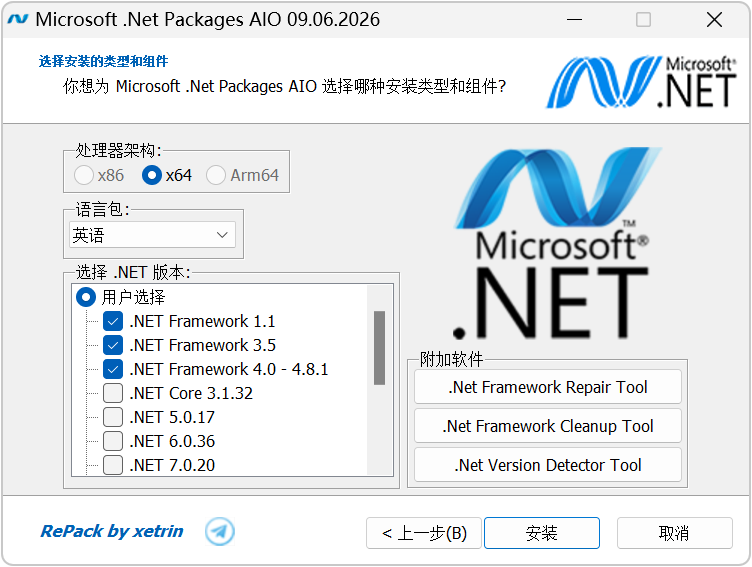The height and width of the screenshot is (567, 752).
Task: Click the .NET app icon in title bar
Action: coord(18,19)
